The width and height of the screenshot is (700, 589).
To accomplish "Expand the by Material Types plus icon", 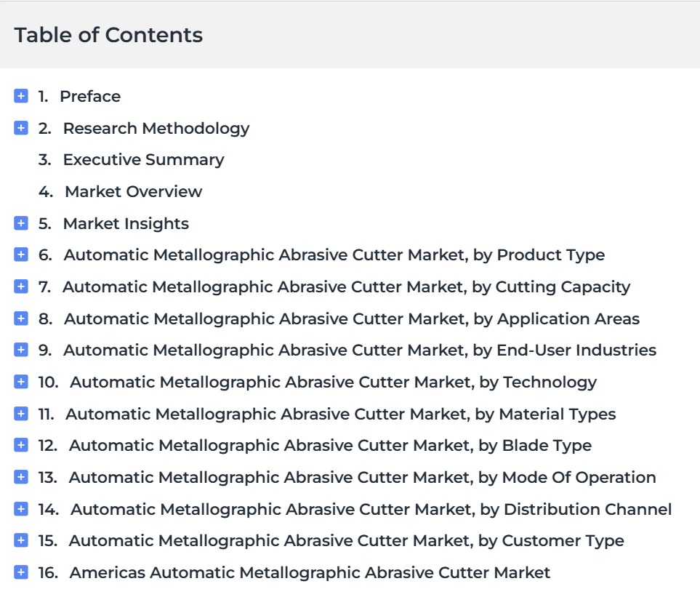I will click(21, 414).
